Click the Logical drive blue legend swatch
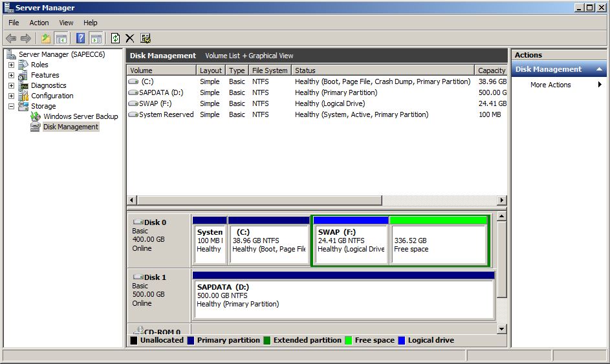Image resolution: width=610 pixels, height=364 pixels. (x=402, y=340)
